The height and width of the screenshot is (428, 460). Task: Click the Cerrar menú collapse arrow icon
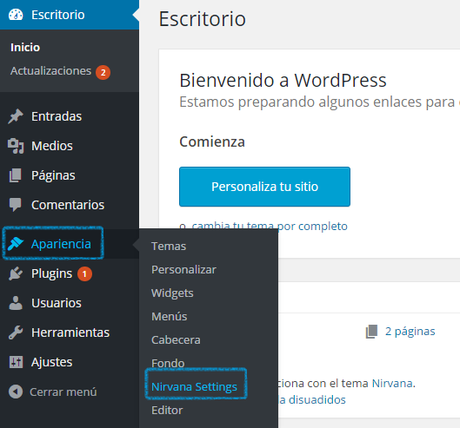[16, 392]
